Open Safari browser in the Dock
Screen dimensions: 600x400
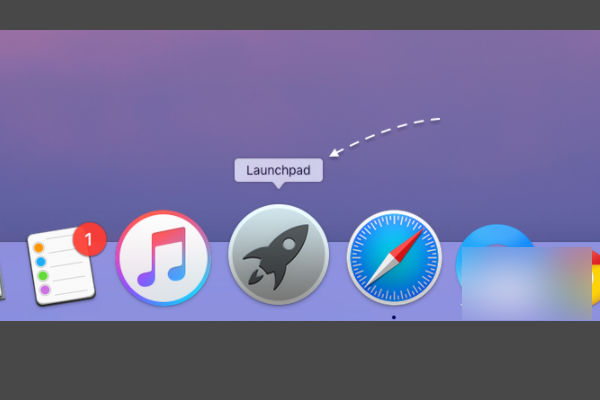pyautogui.click(x=394, y=258)
